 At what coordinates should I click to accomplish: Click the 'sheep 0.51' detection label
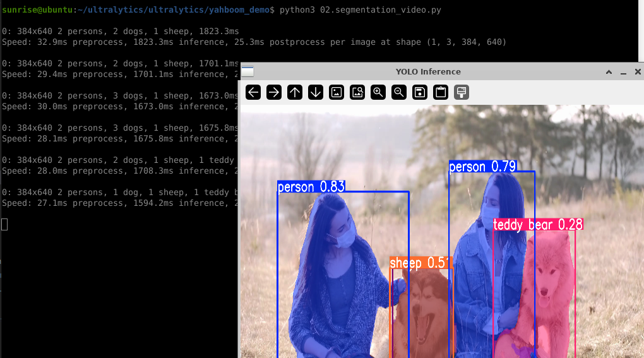[421, 263]
